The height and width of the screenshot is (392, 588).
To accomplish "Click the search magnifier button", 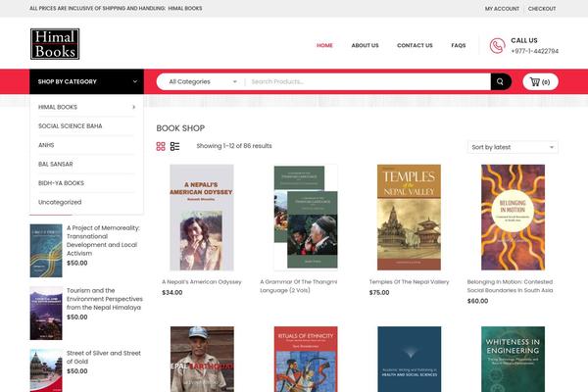I will [x=500, y=81].
